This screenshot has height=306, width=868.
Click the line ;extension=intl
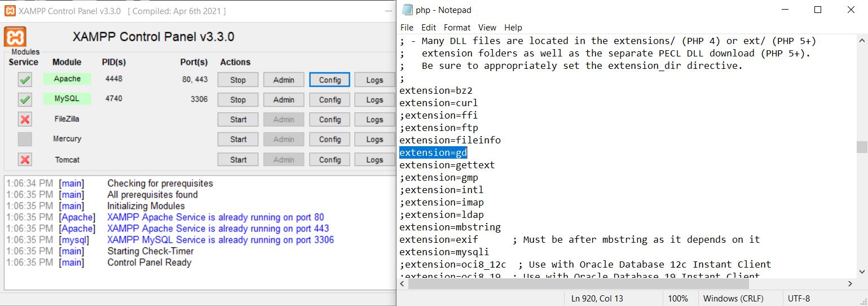442,190
